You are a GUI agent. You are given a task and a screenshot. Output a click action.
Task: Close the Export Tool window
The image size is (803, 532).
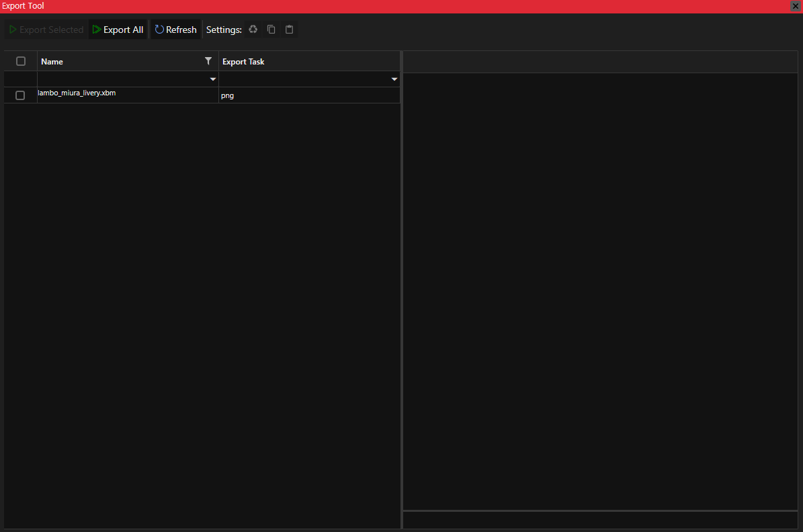[795, 6]
